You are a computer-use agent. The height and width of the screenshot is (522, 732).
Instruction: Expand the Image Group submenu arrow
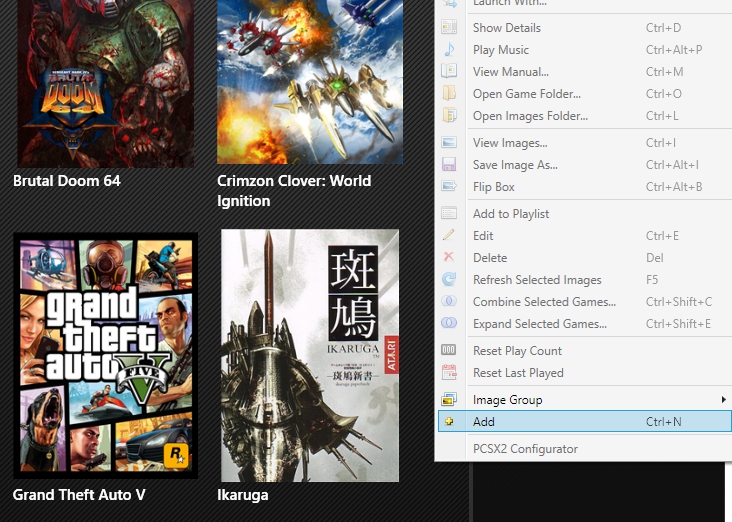(x=723, y=400)
